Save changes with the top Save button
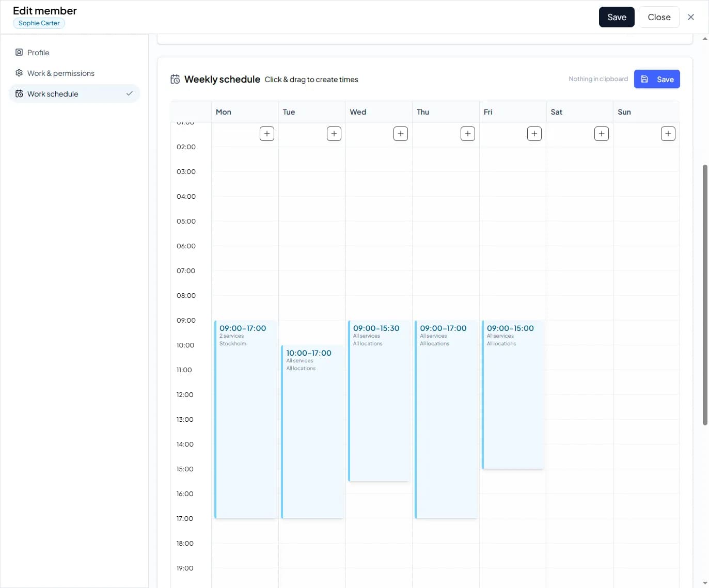This screenshot has width=709, height=588. (617, 17)
